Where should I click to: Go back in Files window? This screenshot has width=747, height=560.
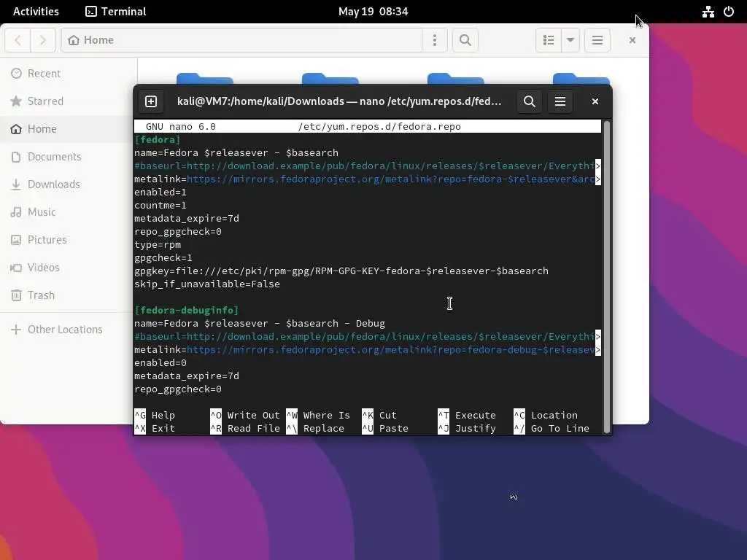(x=18, y=40)
